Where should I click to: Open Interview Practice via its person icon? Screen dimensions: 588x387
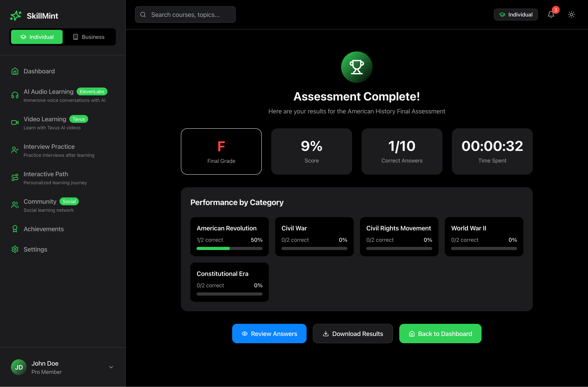click(15, 150)
